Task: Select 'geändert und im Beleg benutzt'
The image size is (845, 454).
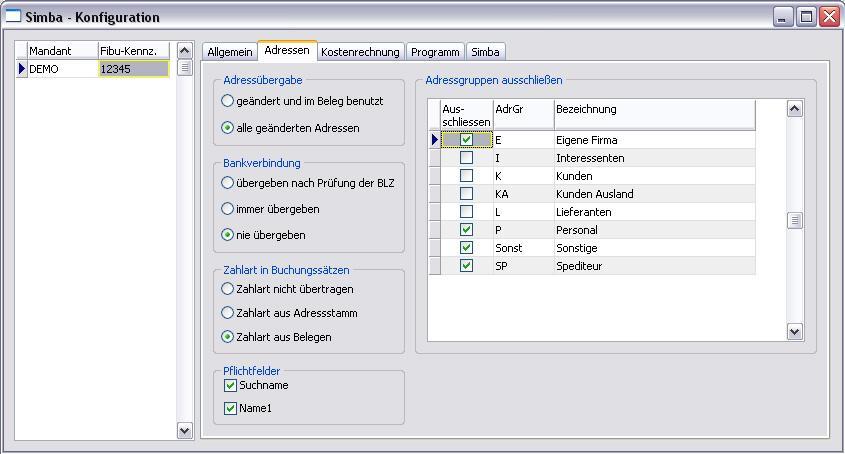Action: point(228,101)
